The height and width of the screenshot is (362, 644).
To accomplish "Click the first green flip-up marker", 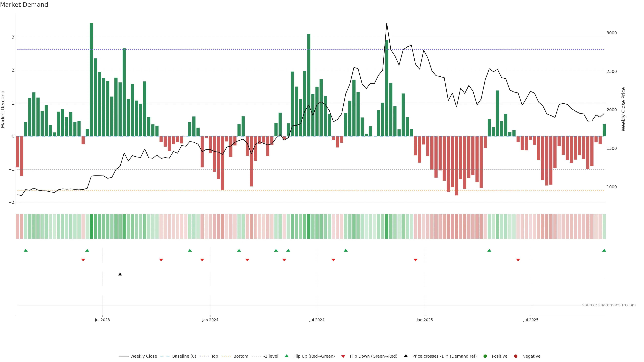I will click(25, 250).
